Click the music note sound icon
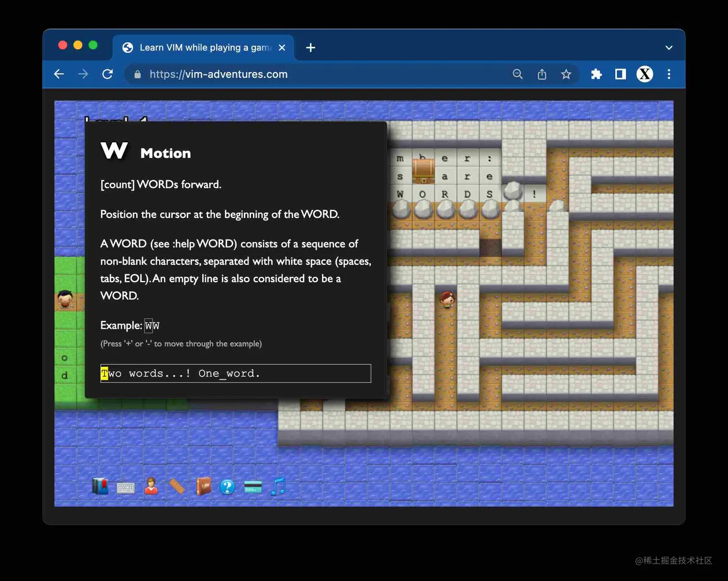Screen dimensions: 728x581 [x=278, y=487]
